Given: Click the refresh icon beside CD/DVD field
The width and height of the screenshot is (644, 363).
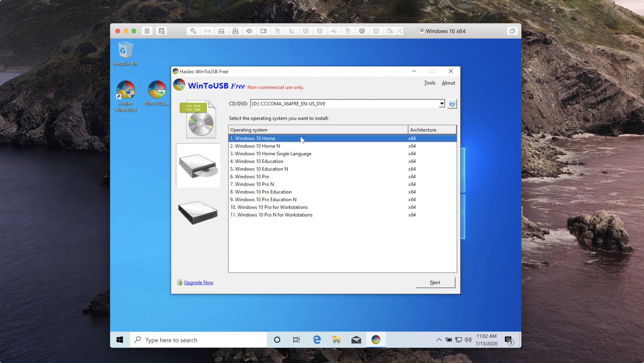Looking at the screenshot, I should point(452,104).
